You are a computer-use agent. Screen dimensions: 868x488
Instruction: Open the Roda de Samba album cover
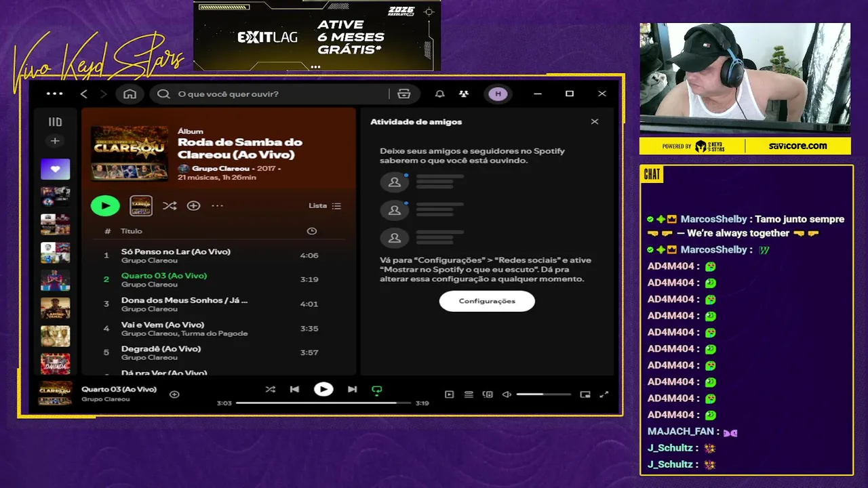pyautogui.click(x=130, y=153)
